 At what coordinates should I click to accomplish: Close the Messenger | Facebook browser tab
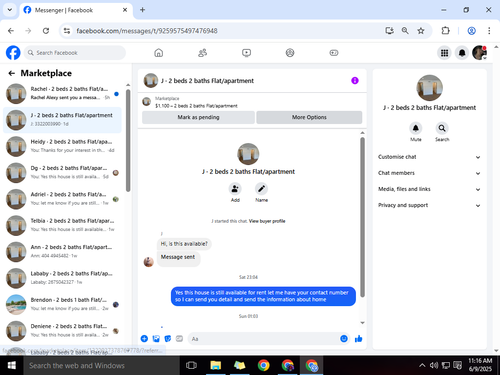125,10
